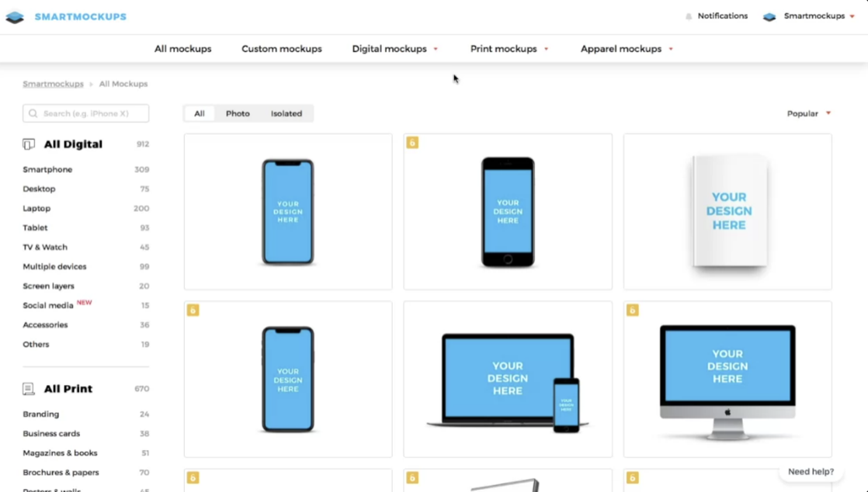
Task: Open the laptop and phone mockup thumbnail
Action: (x=508, y=379)
